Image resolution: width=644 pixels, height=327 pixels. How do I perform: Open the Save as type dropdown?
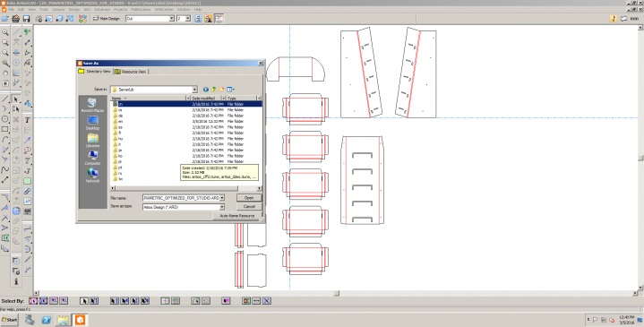[x=222, y=207]
